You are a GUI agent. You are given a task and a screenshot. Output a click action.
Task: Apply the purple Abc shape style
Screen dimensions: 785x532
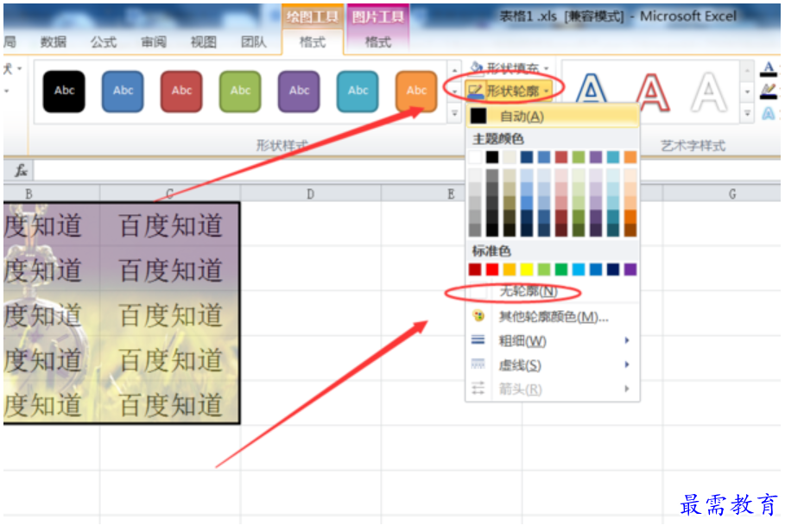pos(299,91)
